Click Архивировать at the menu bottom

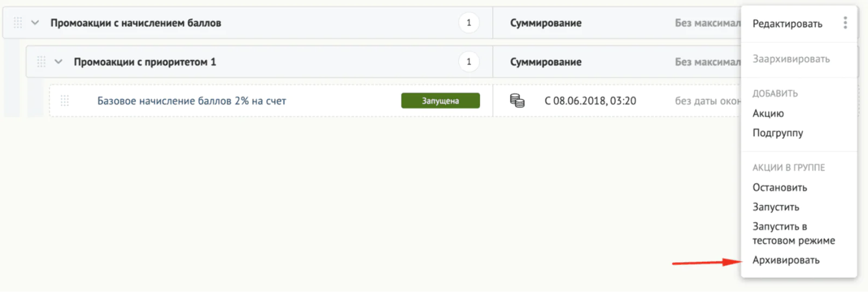coord(785,260)
